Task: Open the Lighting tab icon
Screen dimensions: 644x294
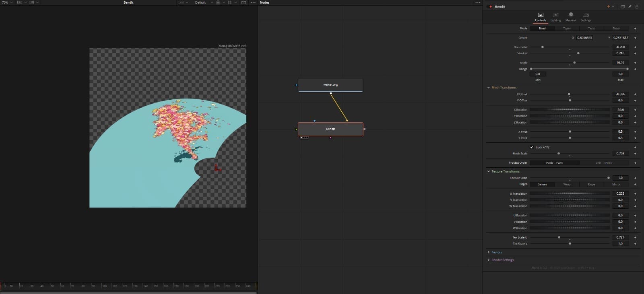Action: tap(555, 15)
